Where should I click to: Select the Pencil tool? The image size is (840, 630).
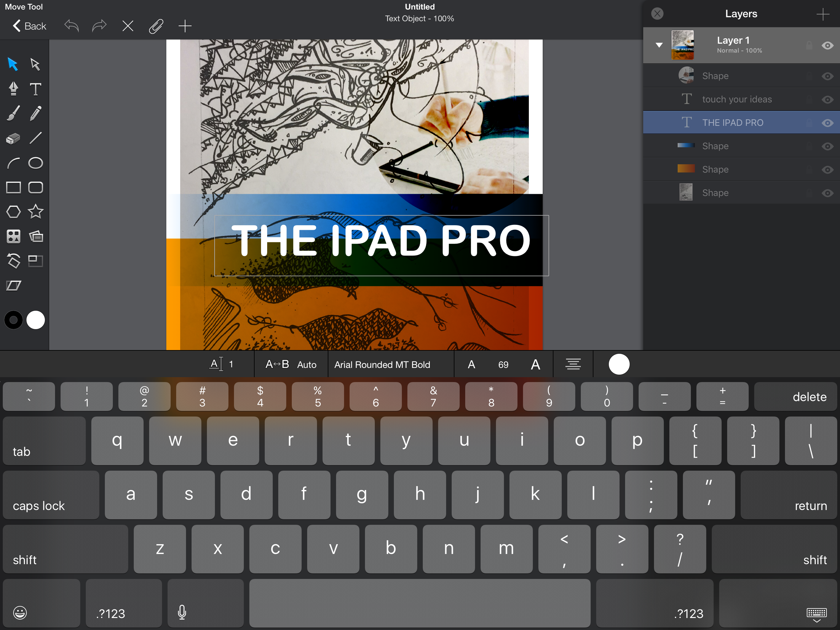(x=35, y=113)
